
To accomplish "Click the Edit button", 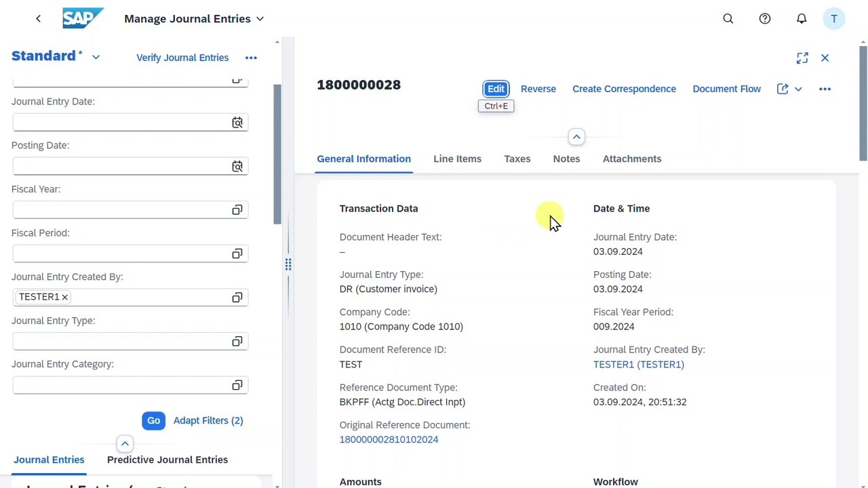I will coord(496,89).
